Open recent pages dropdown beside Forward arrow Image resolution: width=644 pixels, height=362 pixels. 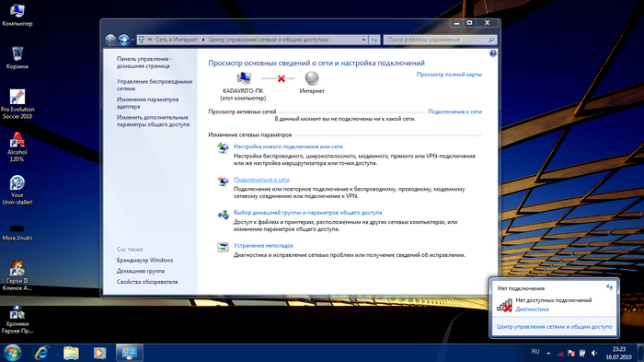coord(133,40)
